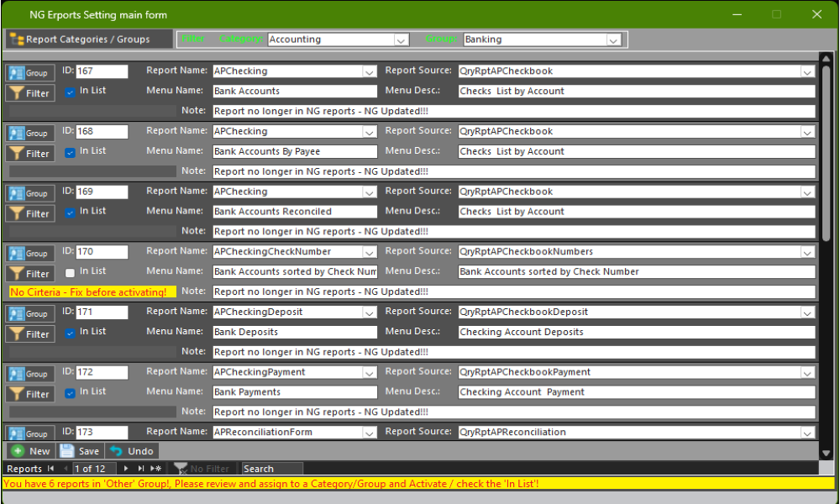Viewport: 840px width, 504px height.
Task: Create a new report with New button
Action: (30, 451)
